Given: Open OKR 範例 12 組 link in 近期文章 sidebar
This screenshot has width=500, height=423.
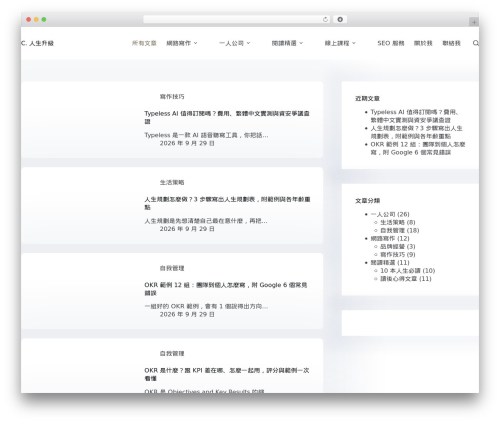Looking at the screenshot, I should 418,148.
